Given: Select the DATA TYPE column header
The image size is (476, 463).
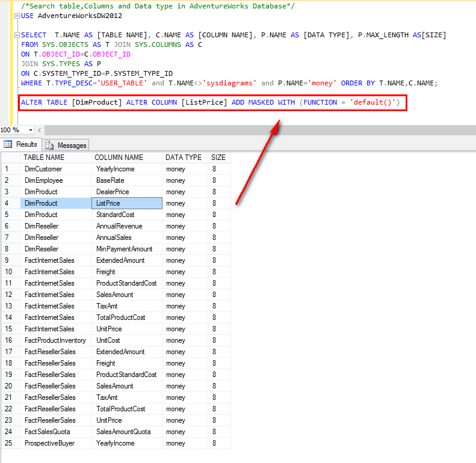Looking at the screenshot, I should [185, 158].
